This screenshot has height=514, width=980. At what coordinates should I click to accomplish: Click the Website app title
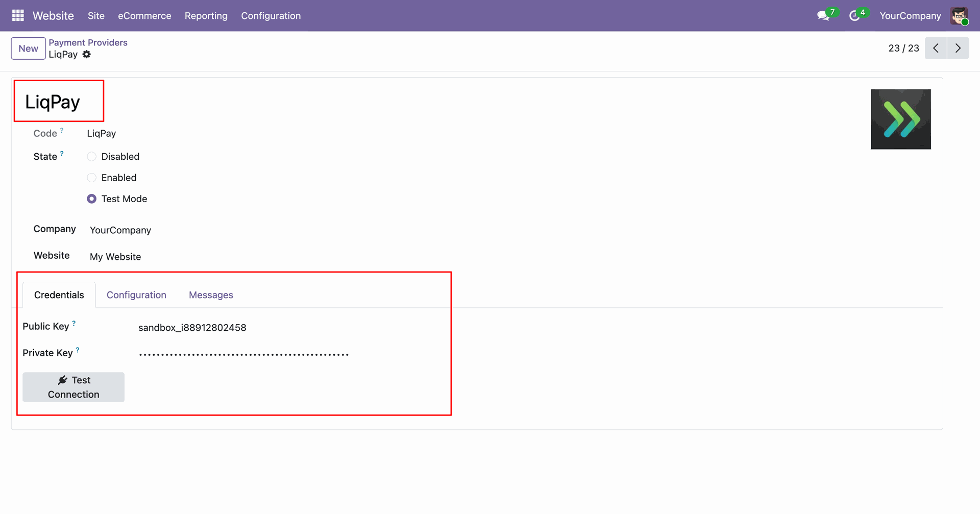coord(53,16)
